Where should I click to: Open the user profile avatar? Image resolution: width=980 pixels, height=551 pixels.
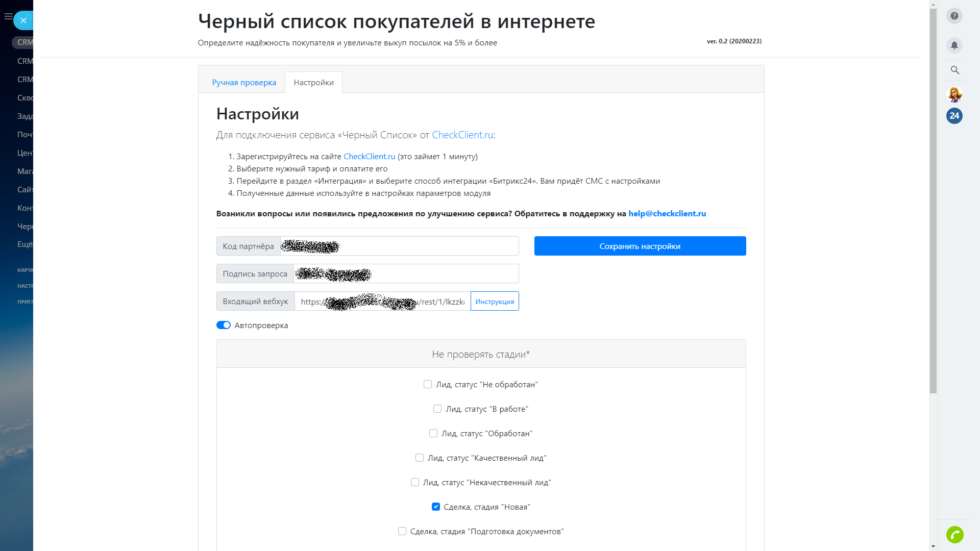(x=954, y=94)
